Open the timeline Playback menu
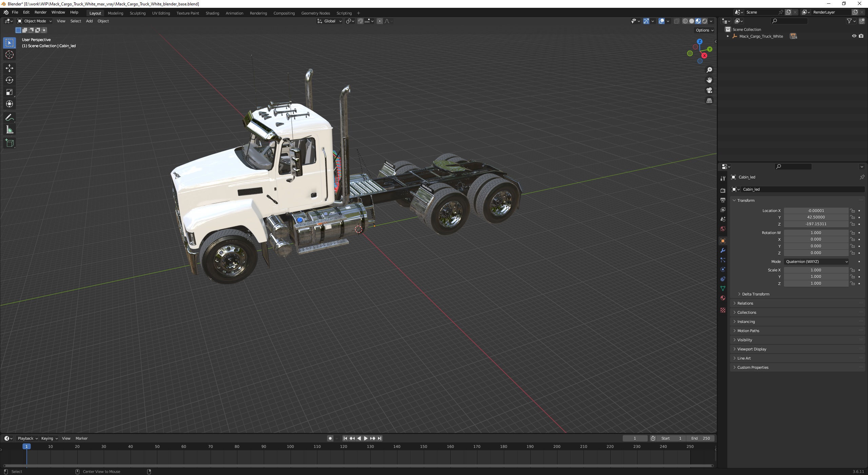Viewport: 868px width, 475px height. click(x=27, y=438)
